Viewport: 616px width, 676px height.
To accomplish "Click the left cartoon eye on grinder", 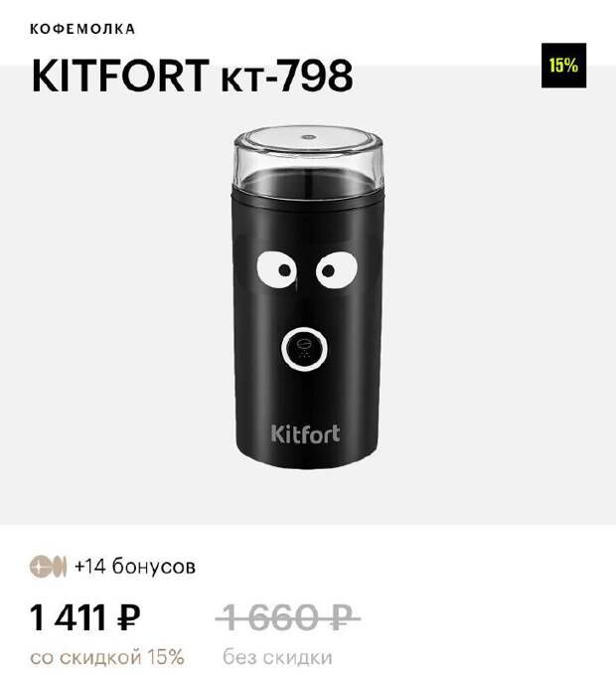I will click(276, 269).
